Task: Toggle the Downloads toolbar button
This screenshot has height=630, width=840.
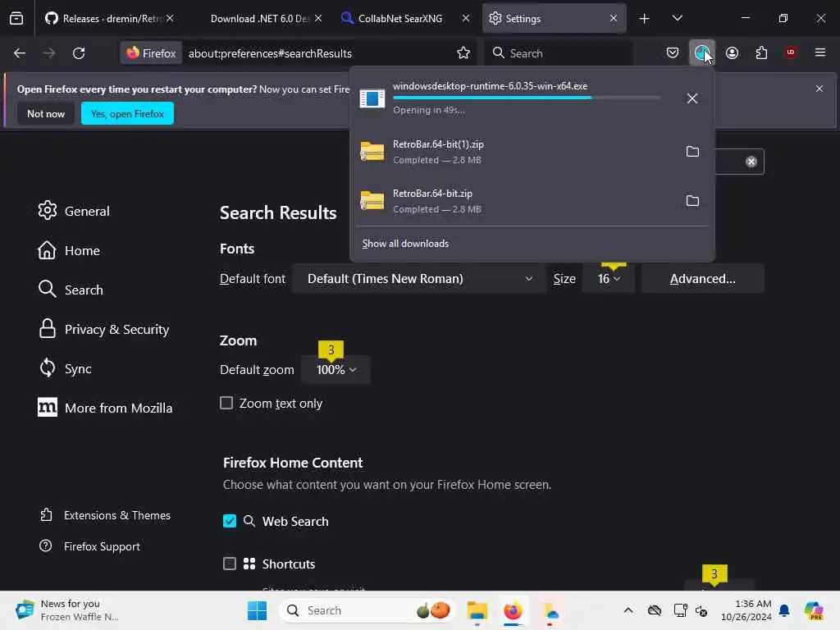Action: pyautogui.click(x=702, y=53)
